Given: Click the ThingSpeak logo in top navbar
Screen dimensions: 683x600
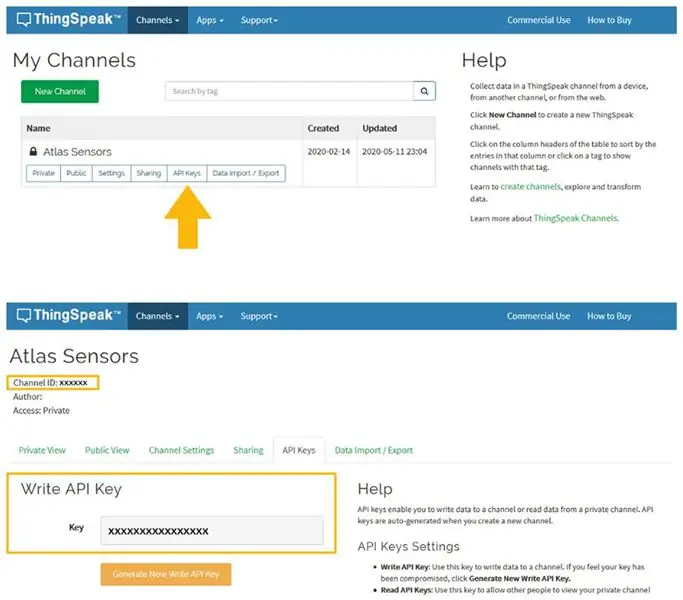Looking at the screenshot, I should [68, 20].
